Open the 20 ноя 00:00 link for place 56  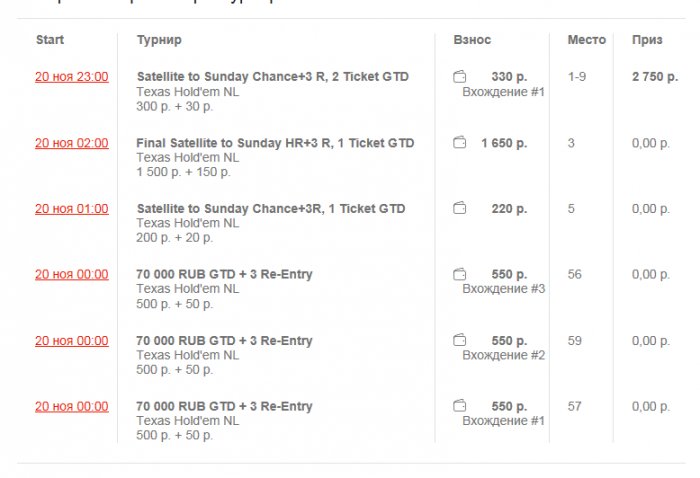tap(72, 275)
